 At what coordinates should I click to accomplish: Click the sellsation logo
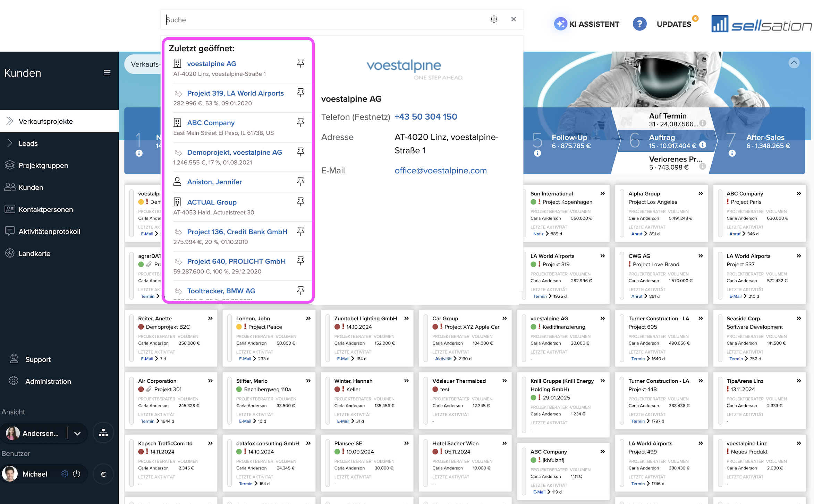point(761,24)
